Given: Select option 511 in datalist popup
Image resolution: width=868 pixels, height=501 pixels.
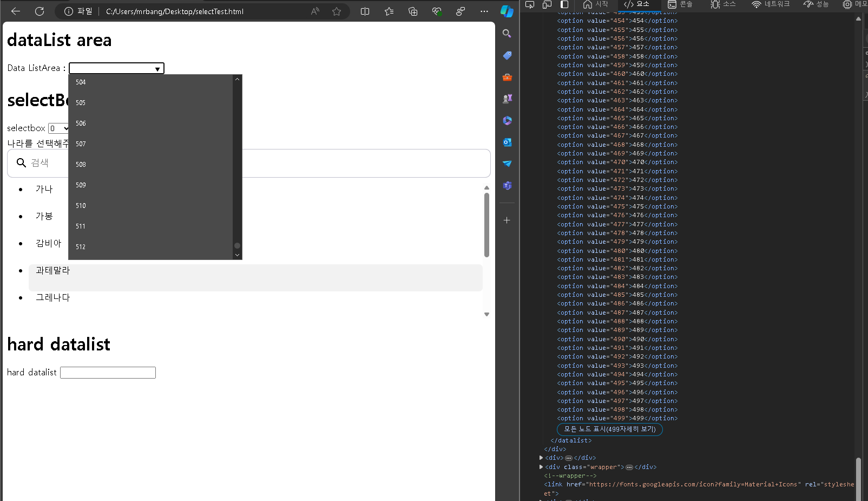Looking at the screenshot, I should click(151, 226).
